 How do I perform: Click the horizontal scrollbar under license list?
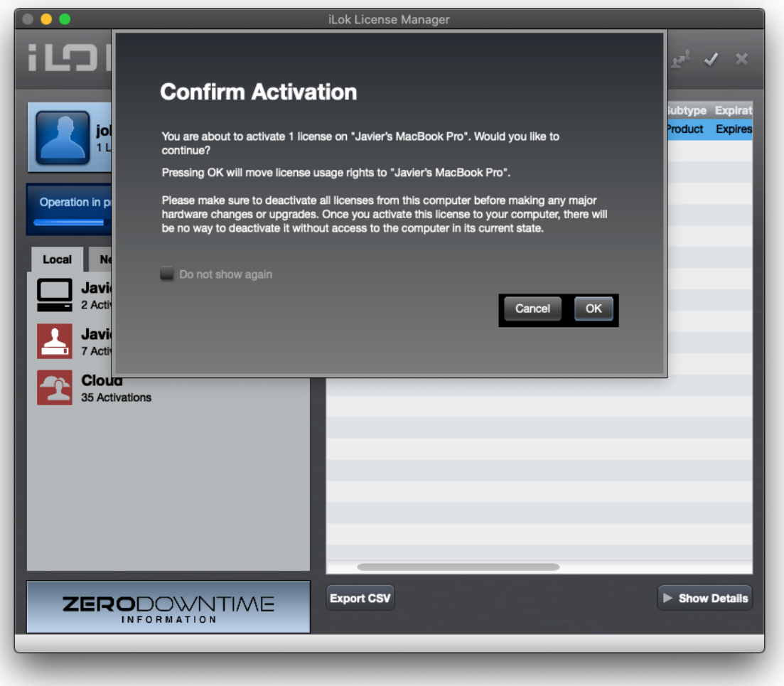(x=458, y=567)
